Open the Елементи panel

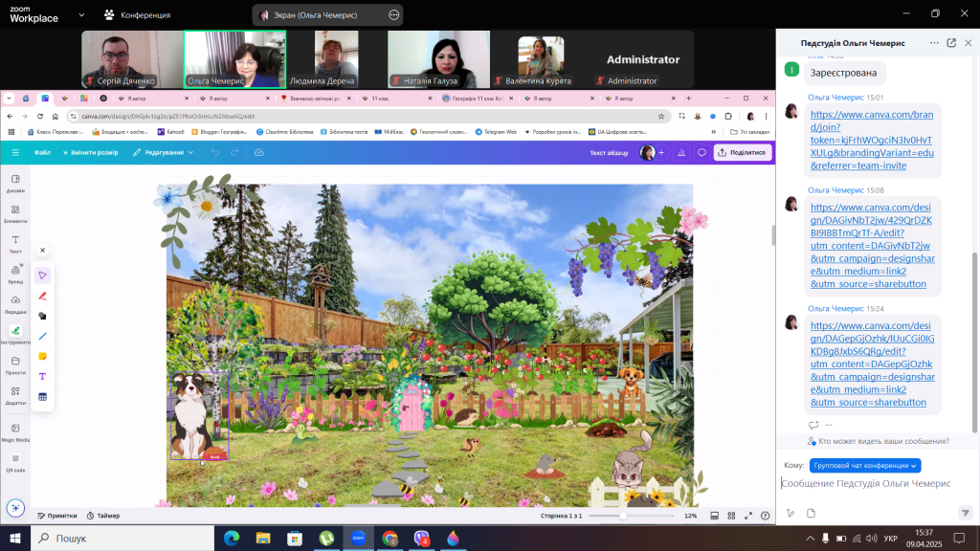pyautogui.click(x=15, y=213)
